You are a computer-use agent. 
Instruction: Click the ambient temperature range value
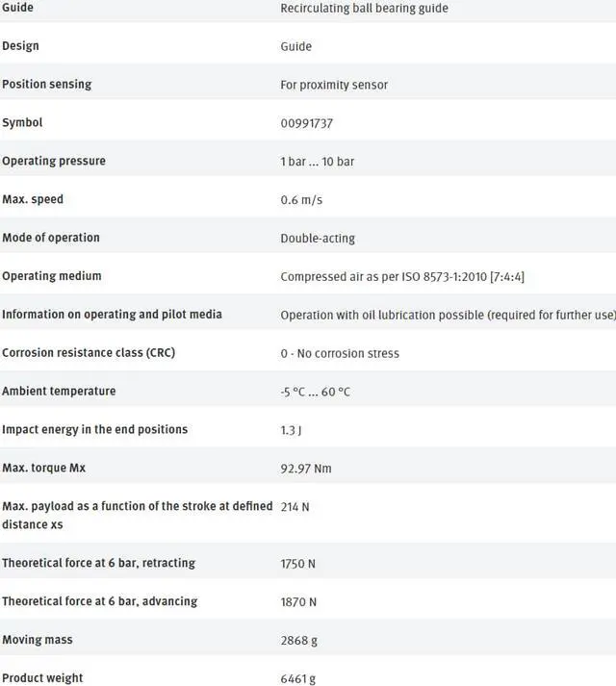315,392
